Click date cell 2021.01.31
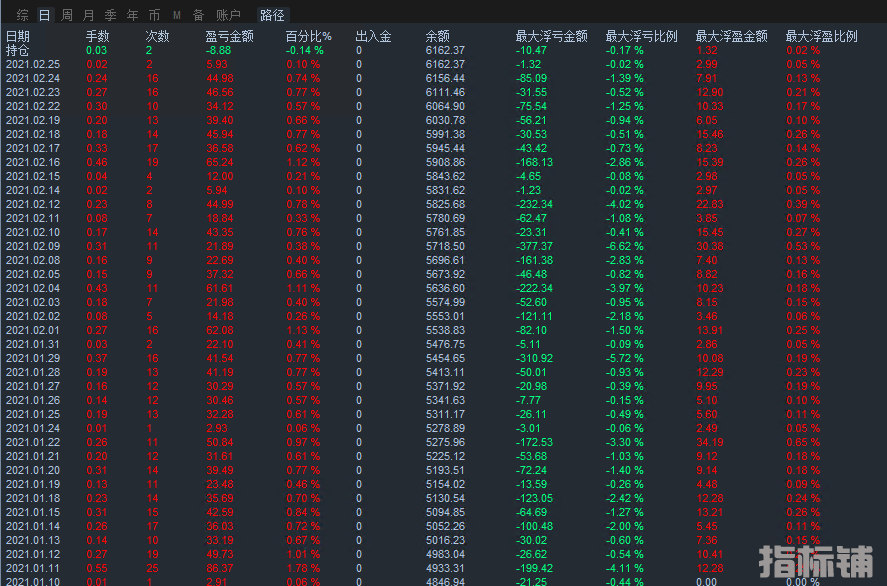The image size is (887, 586). point(33,344)
